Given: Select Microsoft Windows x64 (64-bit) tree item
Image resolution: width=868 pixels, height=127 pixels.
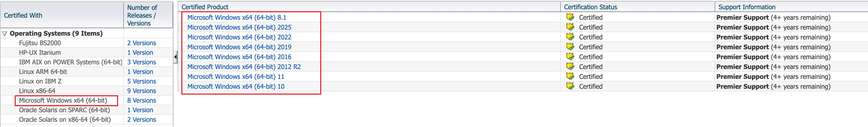Looking at the screenshot, I should pyautogui.click(x=63, y=100).
